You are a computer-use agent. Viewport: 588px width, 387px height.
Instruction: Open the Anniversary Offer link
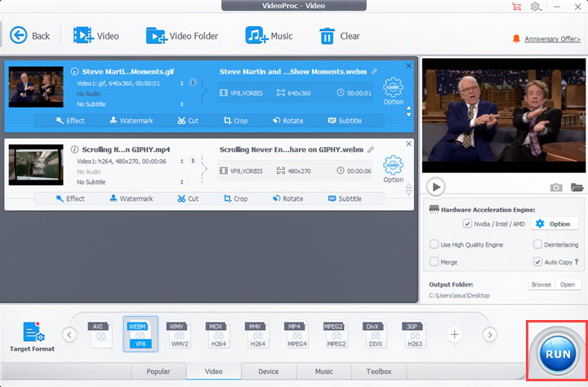(x=552, y=39)
